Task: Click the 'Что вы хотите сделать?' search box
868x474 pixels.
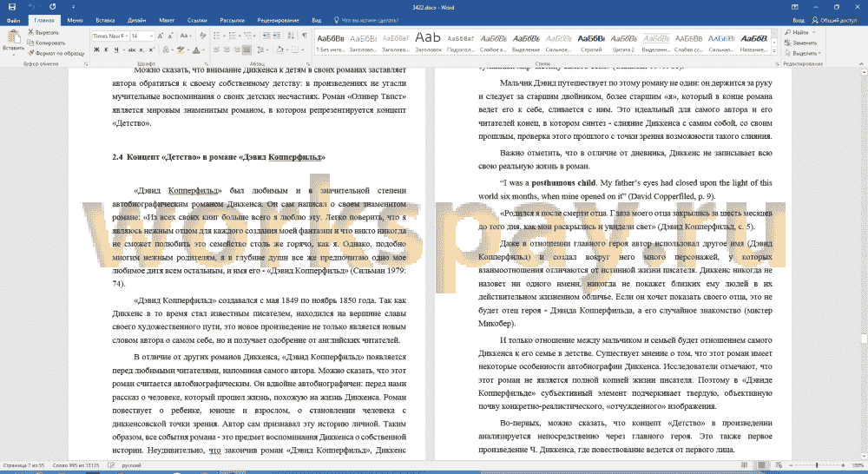Action: [367, 21]
